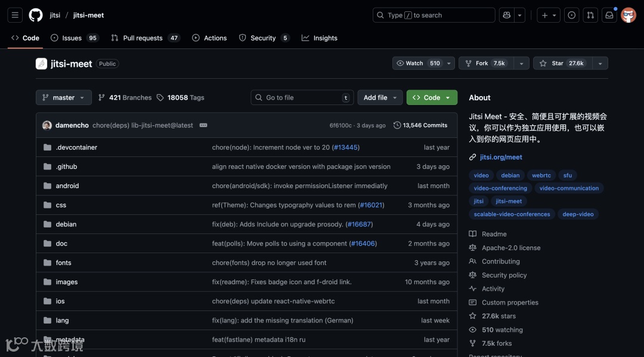644x357 pixels.
Task: Open Copilot chat icon in header
Action: [x=507, y=15]
